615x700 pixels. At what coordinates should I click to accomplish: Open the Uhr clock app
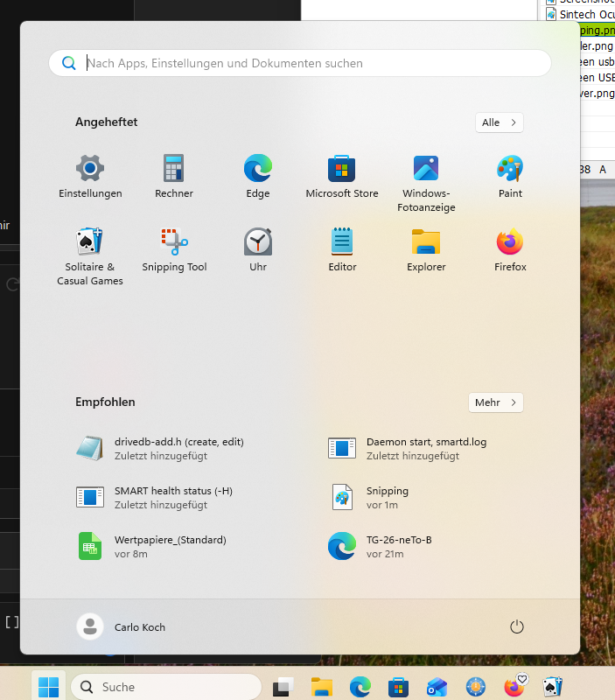(258, 250)
